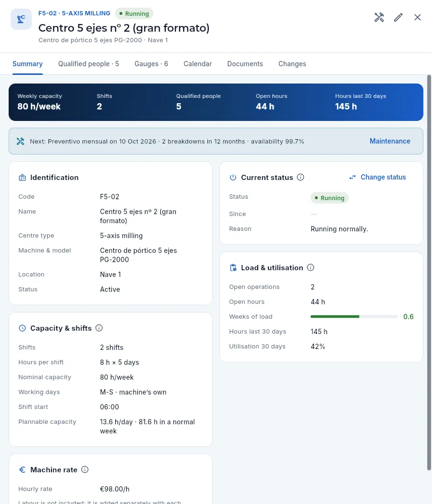Click the 80 h/week weekly capacity value
This screenshot has height=504, width=432.
tap(39, 107)
